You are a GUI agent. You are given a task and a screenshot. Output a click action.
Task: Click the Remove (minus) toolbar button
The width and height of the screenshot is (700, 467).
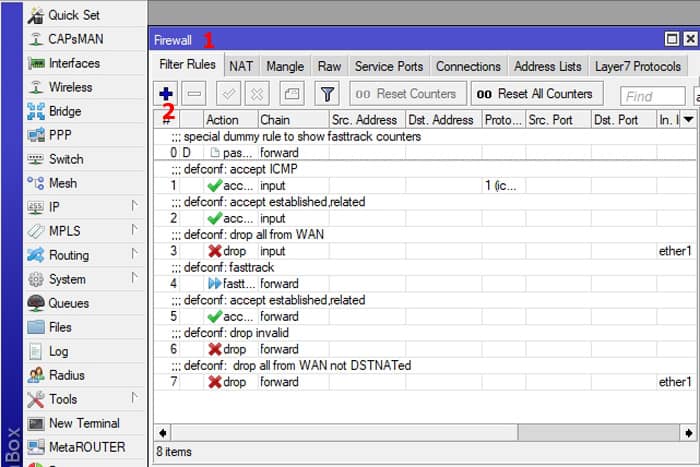(194, 94)
